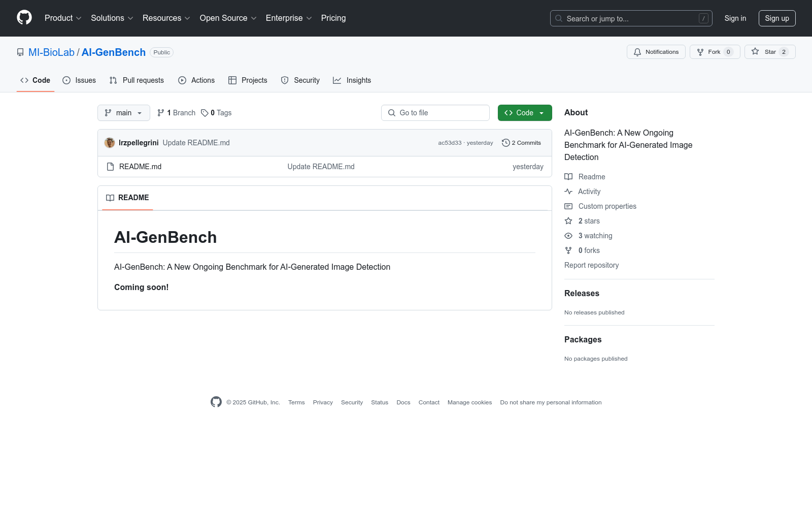Image resolution: width=812 pixels, height=508 pixels.
Task: Switch to the Actions tab
Action: click(196, 80)
